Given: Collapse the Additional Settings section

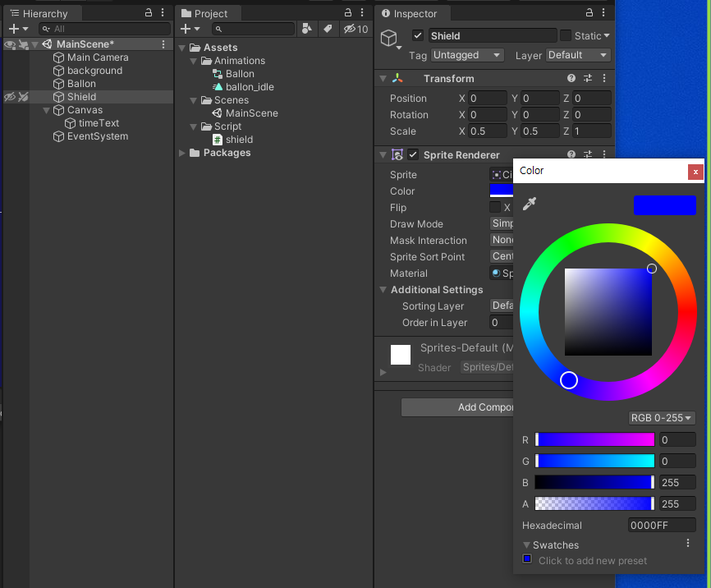Looking at the screenshot, I should click(x=383, y=289).
